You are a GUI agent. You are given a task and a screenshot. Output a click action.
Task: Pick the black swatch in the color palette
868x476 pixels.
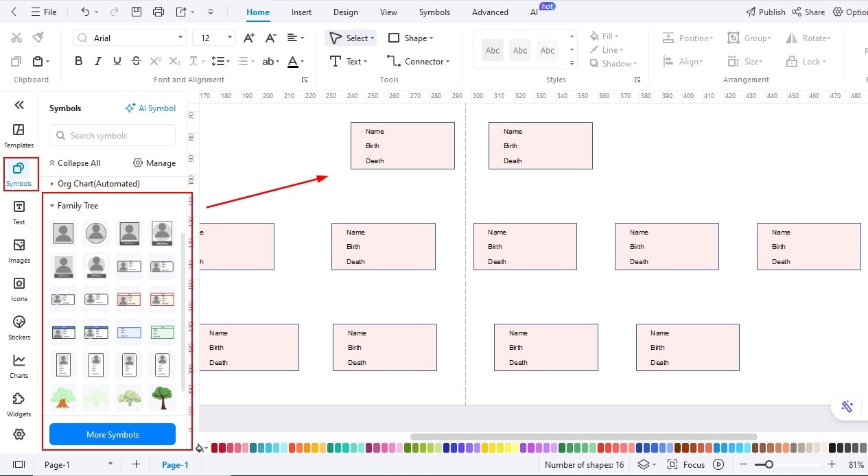tap(832, 448)
